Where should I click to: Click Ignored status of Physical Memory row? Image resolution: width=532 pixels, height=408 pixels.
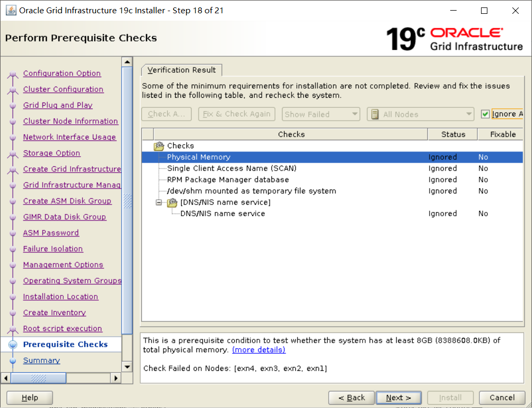[442, 157]
